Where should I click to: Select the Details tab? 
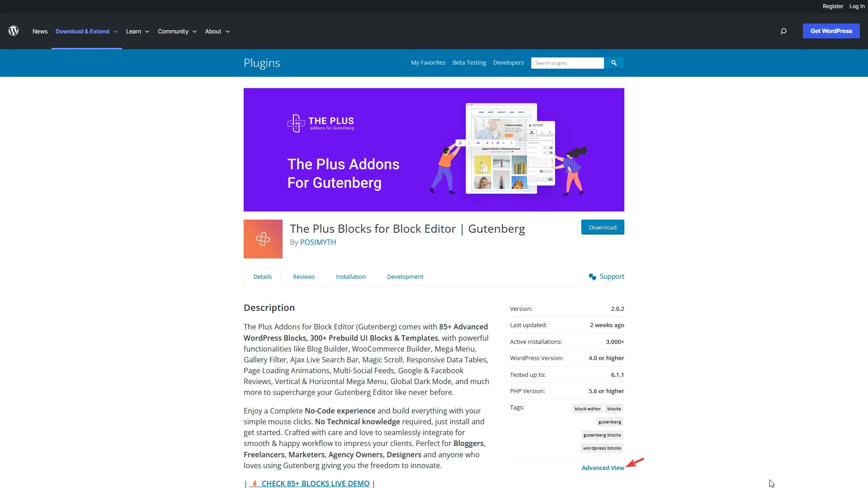[262, 277]
